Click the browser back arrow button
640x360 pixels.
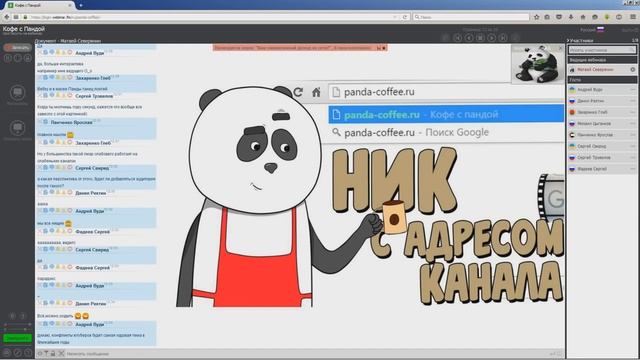[x=7, y=17]
